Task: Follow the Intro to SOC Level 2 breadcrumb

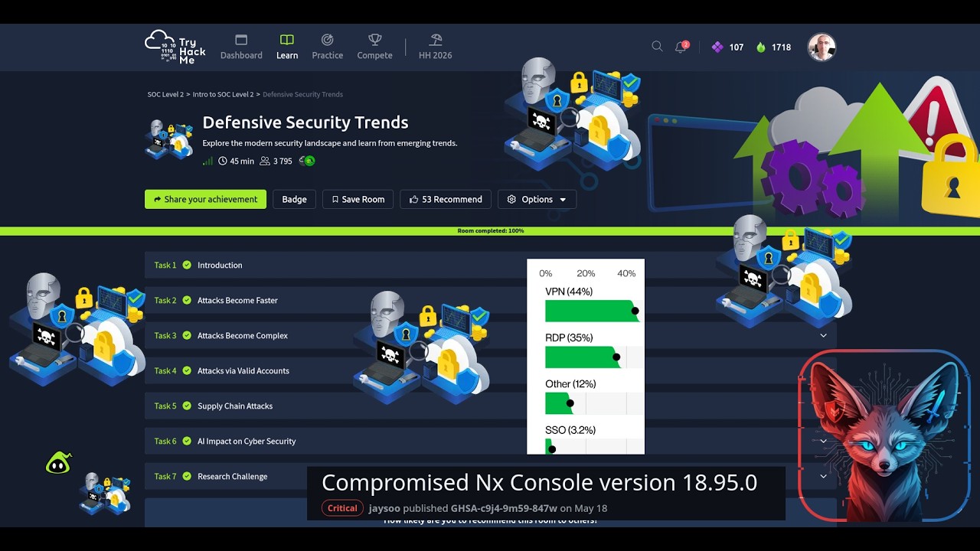Action: coord(223,95)
